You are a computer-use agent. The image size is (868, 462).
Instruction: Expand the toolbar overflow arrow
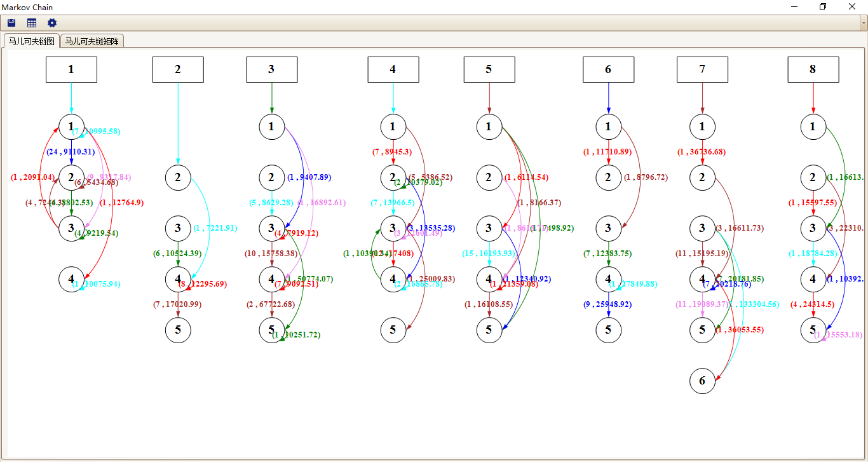click(864, 24)
